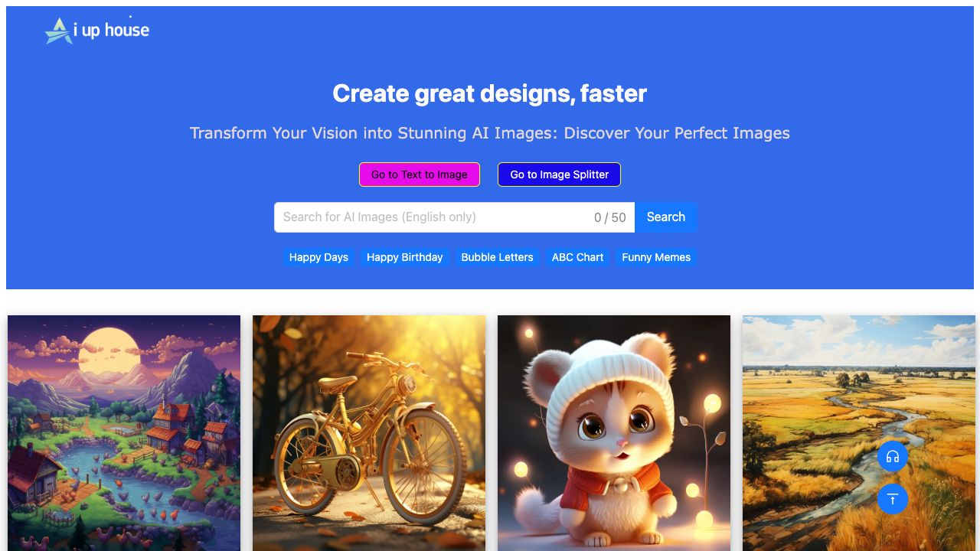Choose the ABC Chart suggestion
This screenshot has height=551, width=980.
pos(577,257)
